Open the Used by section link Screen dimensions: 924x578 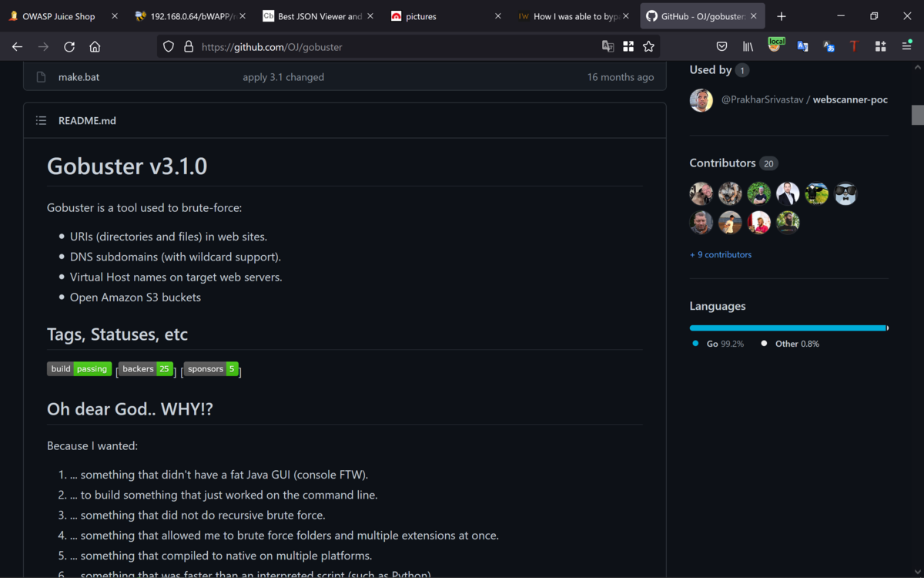719,70
